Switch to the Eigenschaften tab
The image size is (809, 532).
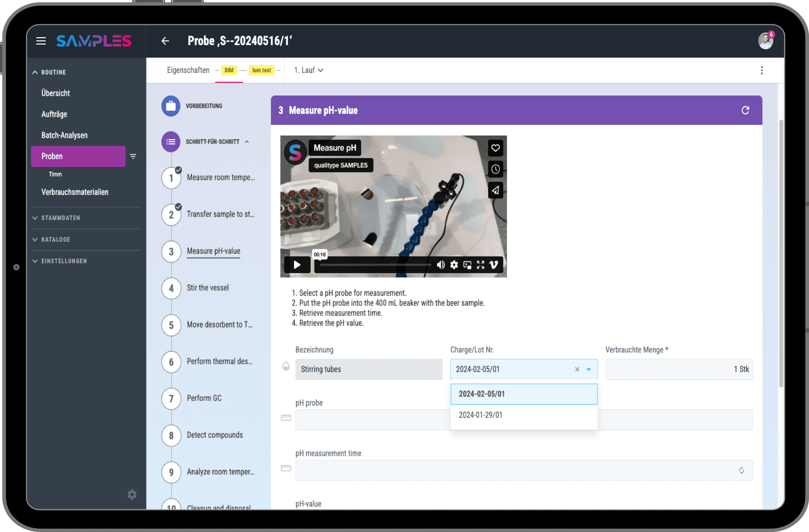tap(188, 70)
